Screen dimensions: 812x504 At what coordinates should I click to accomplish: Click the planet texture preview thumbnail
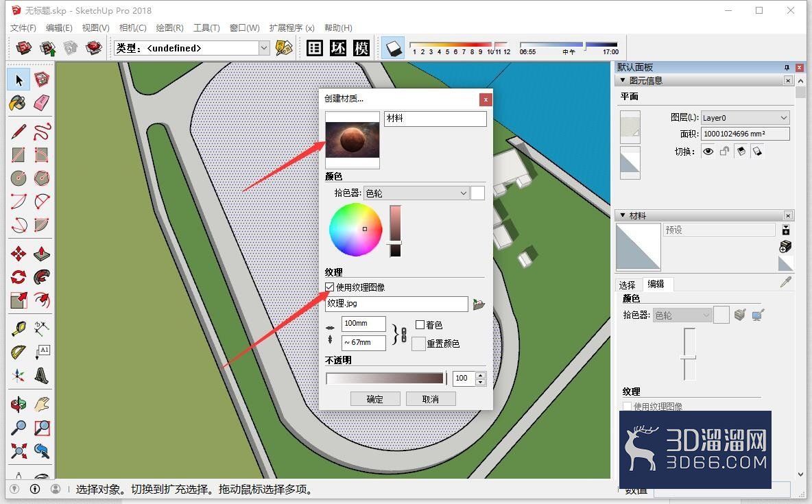[x=352, y=140]
